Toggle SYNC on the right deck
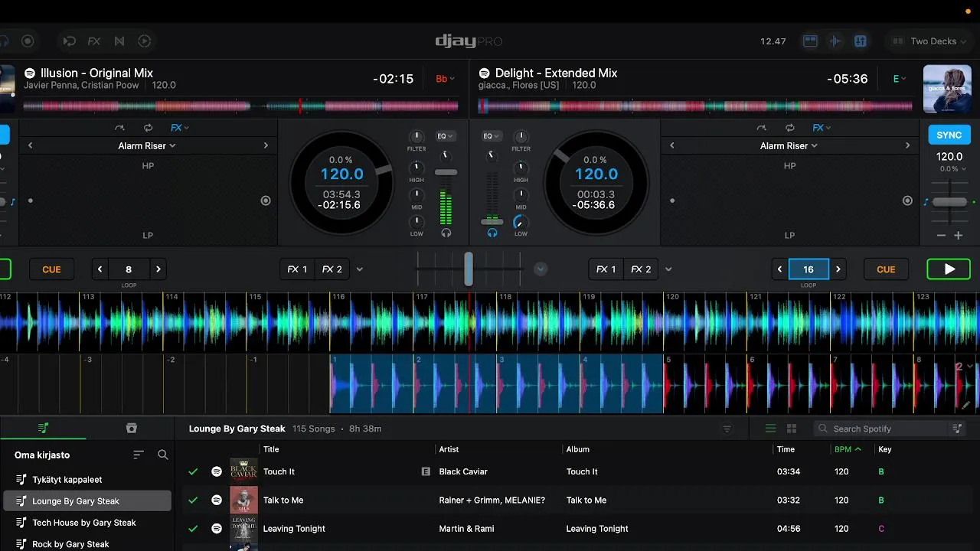The image size is (980, 551). point(949,135)
